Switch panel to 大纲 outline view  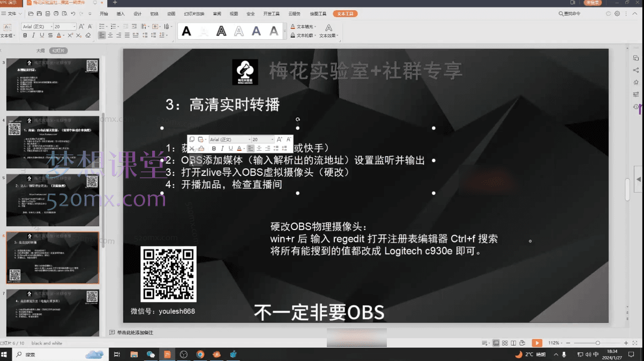pos(40,50)
